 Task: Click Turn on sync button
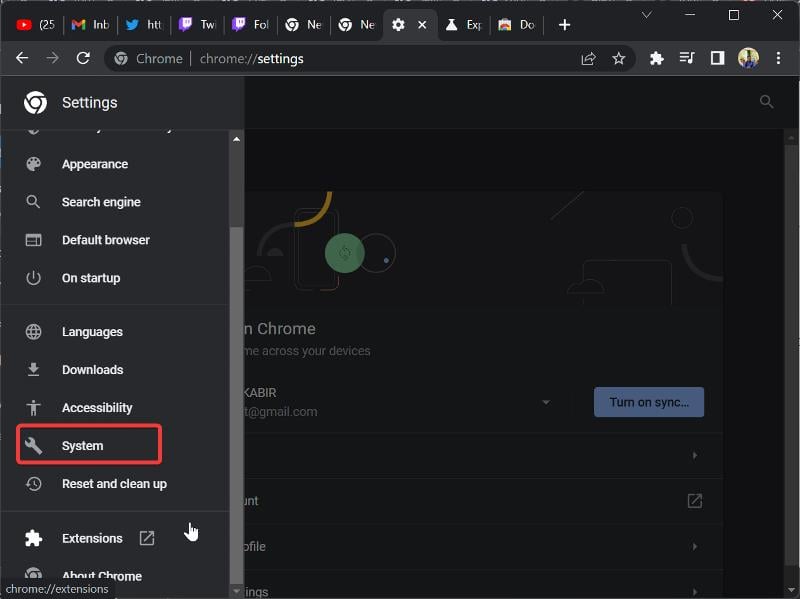pos(649,402)
